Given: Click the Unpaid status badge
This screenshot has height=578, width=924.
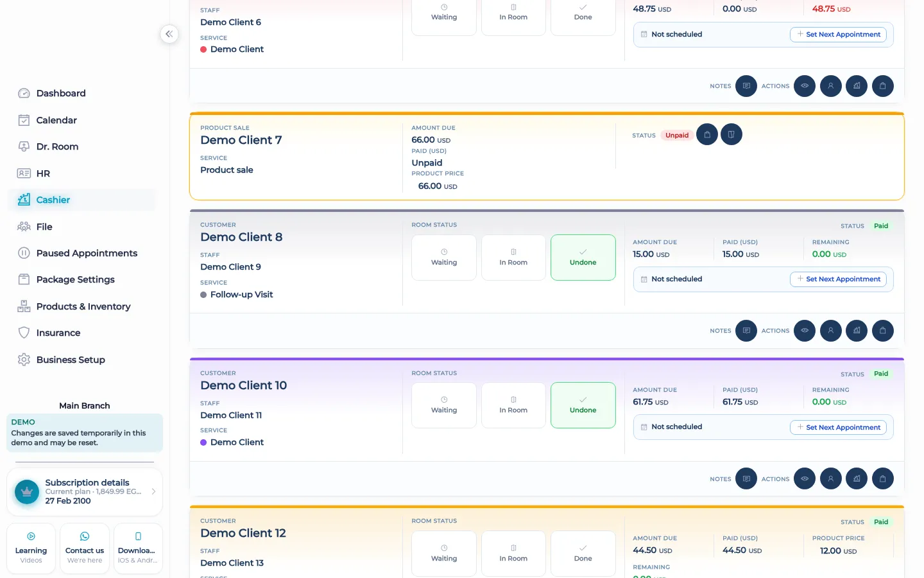Looking at the screenshot, I should pos(677,136).
